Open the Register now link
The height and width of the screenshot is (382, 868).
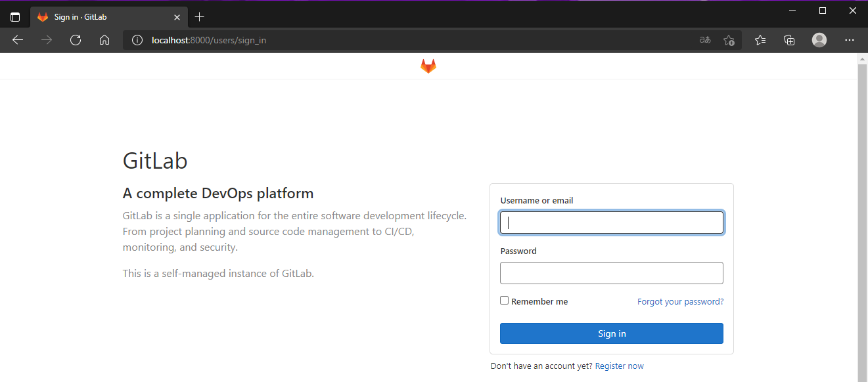pos(619,366)
